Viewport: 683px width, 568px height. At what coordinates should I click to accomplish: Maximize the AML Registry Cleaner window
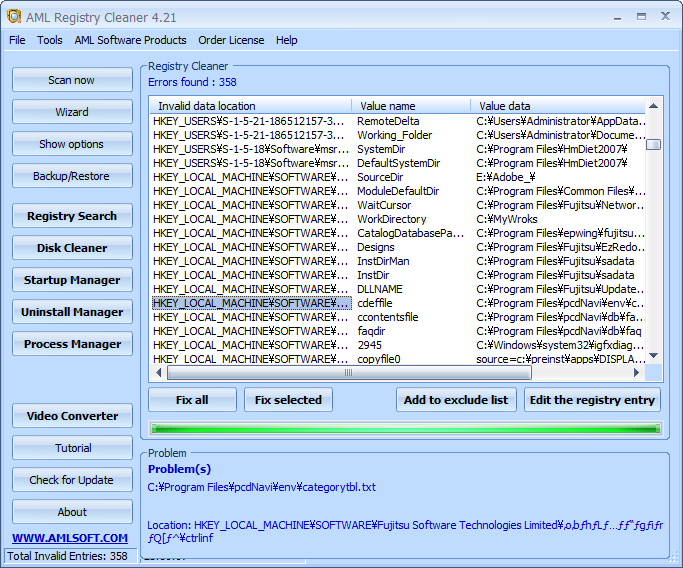click(641, 17)
